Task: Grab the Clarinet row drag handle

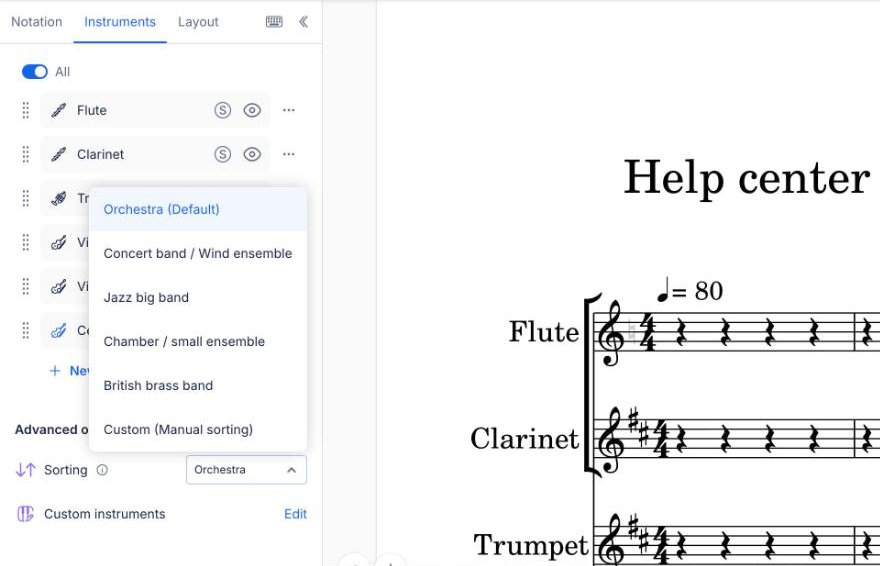Action: (26, 154)
